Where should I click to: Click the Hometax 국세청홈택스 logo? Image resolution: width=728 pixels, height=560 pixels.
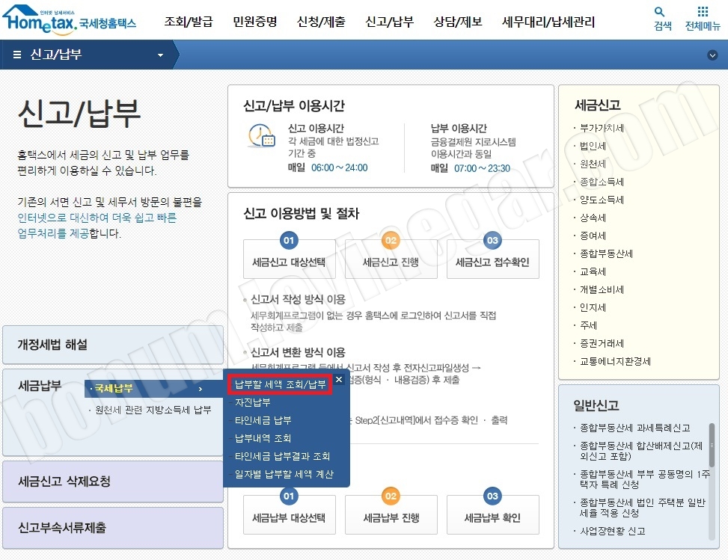tap(67, 21)
